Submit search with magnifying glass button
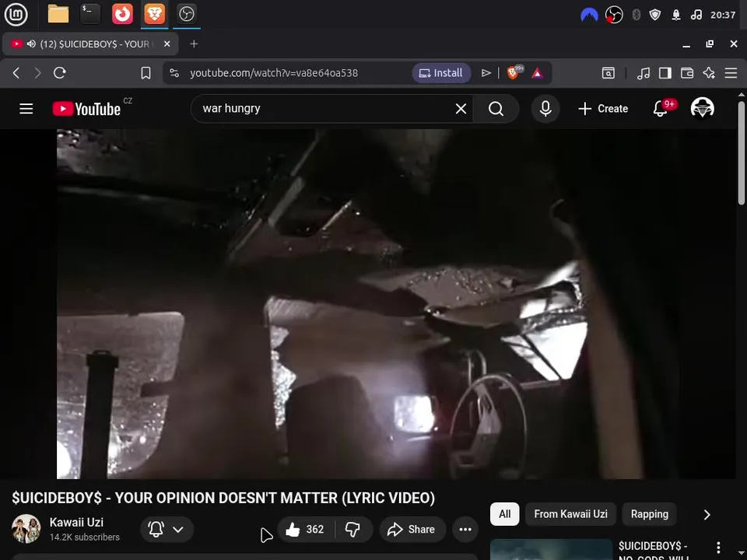This screenshot has width=747, height=560. (496, 109)
